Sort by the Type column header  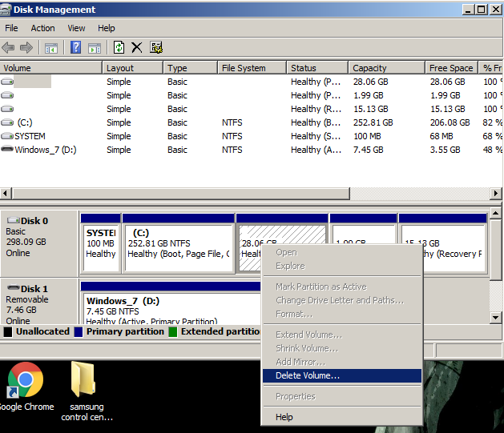(x=190, y=68)
